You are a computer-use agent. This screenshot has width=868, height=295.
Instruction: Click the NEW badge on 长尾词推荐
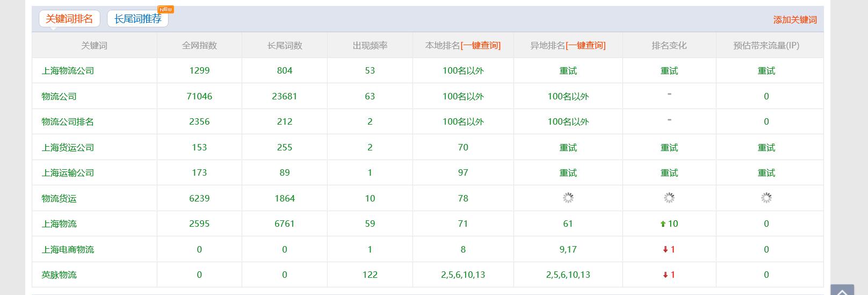pyautogui.click(x=166, y=10)
